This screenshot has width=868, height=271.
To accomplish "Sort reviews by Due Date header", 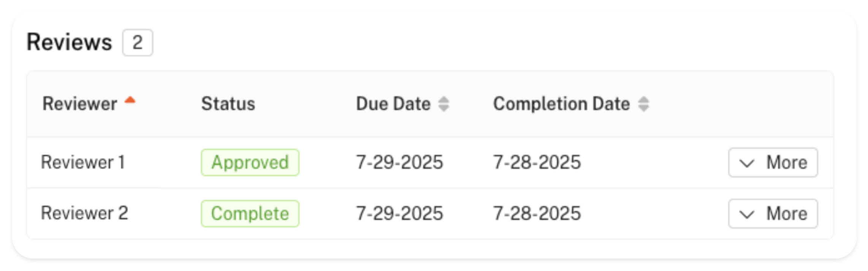I will [393, 104].
